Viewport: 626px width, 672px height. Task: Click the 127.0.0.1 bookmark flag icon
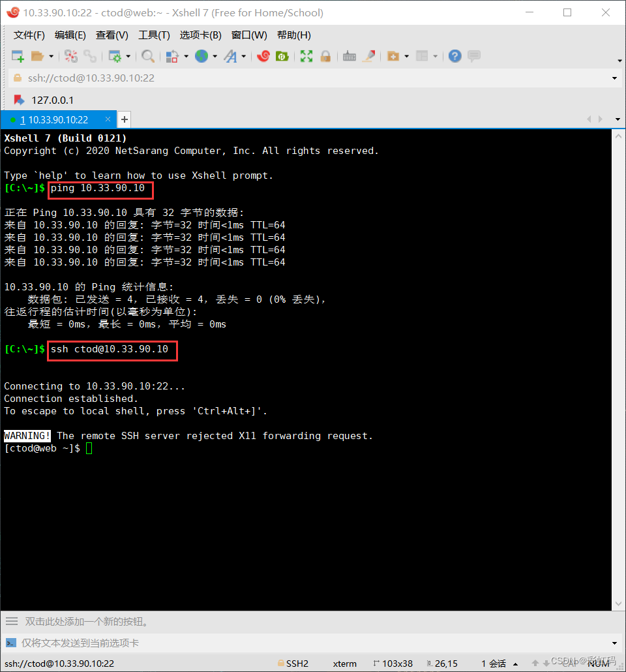19,100
